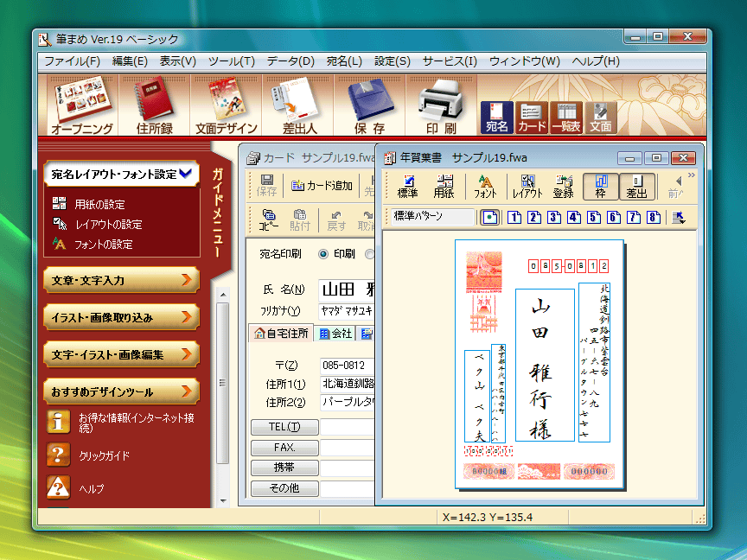Select layout pattern number 4
The image size is (747, 560).
[573, 218]
